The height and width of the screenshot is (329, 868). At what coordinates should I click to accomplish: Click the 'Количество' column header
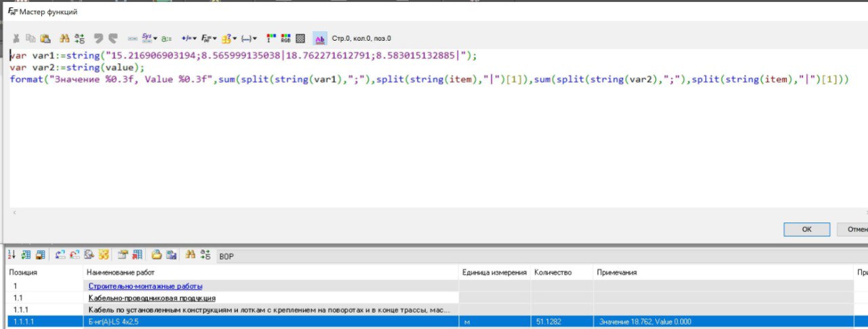pyautogui.click(x=553, y=272)
